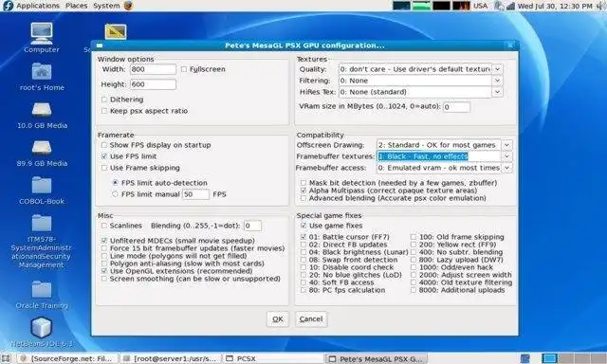
Task: Click the dialog's window menu icon in the title bar
Action: [100, 45]
